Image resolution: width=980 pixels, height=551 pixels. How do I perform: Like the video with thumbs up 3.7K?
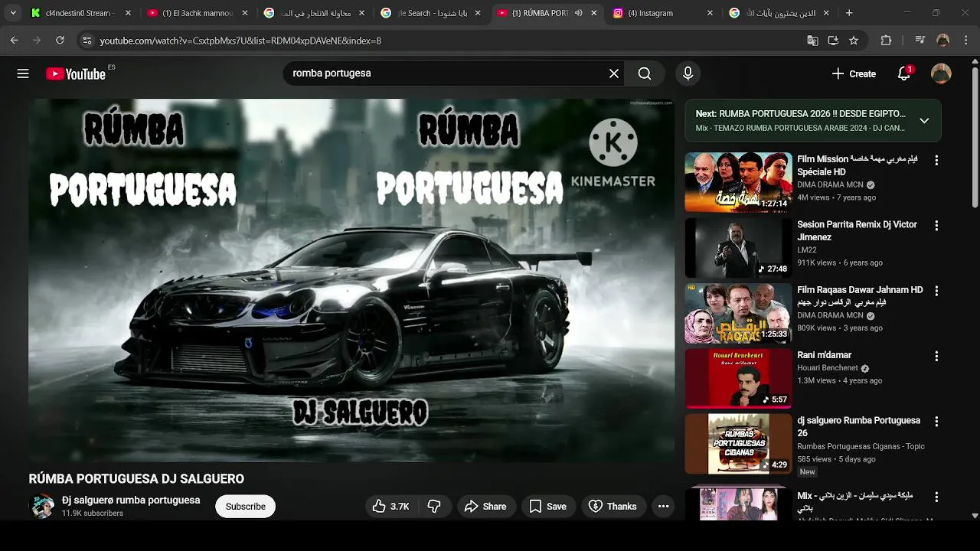[x=391, y=506]
